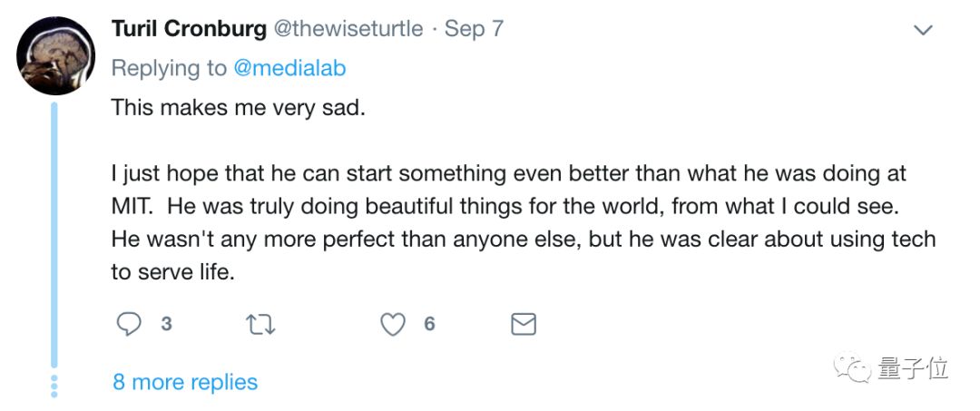Show 8 more replies

(x=185, y=382)
